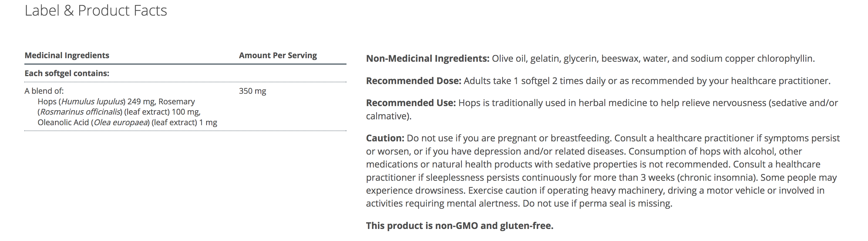The width and height of the screenshot is (868, 241).
Task: Click the italic "Rosmarinus officinalis" text
Action: click(x=80, y=112)
